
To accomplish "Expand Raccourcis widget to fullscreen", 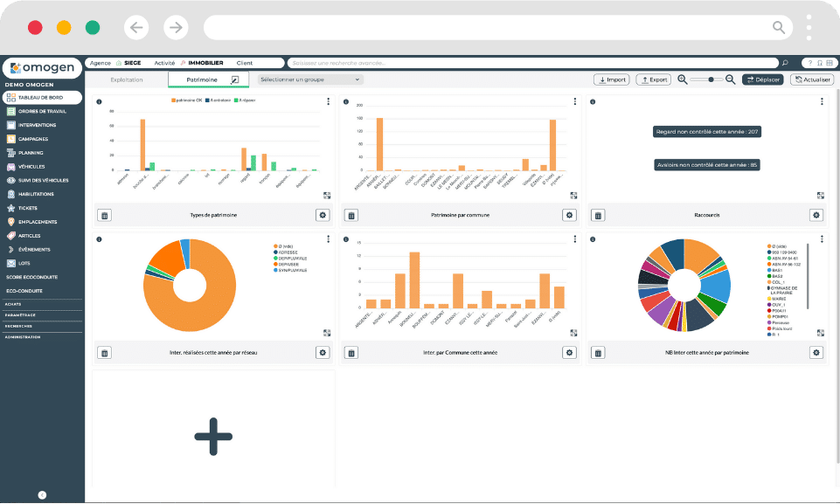I will [x=820, y=196].
